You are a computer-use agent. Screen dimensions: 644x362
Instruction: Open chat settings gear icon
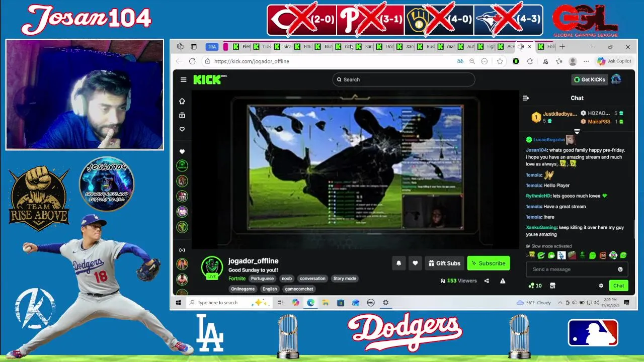pos(601,286)
